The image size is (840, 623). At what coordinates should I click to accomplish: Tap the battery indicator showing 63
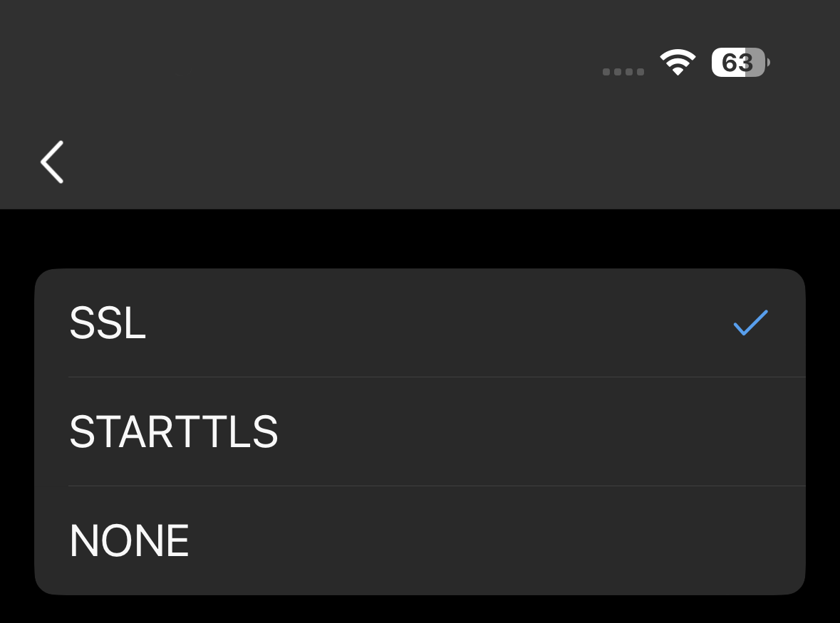pos(740,63)
